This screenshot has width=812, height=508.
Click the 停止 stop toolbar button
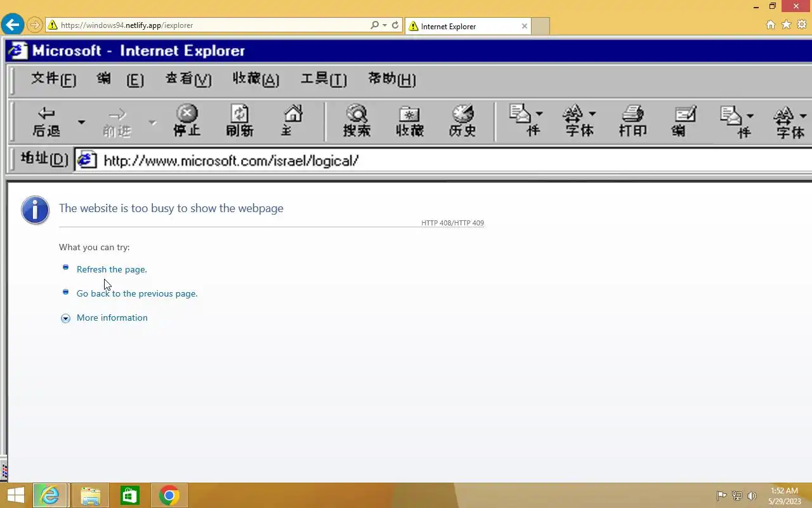tap(187, 121)
